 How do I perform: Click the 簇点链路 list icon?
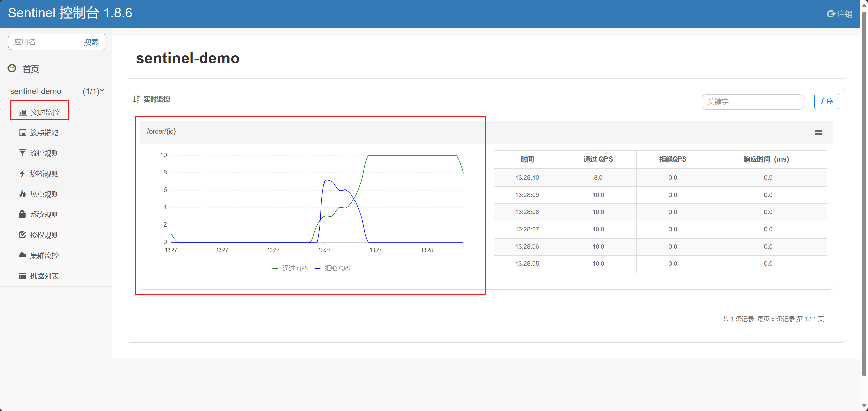(22, 133)
